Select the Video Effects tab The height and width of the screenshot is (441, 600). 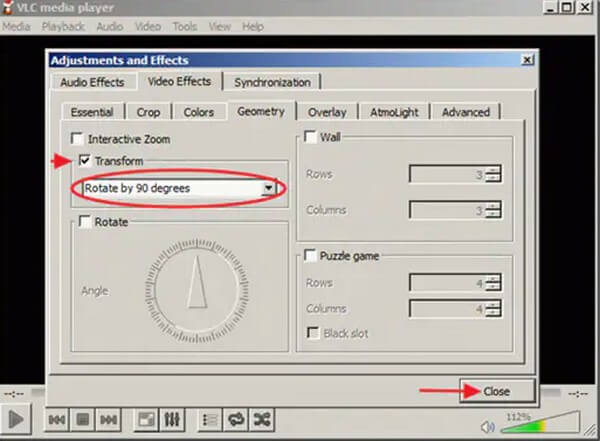click(x=179, y=81)
